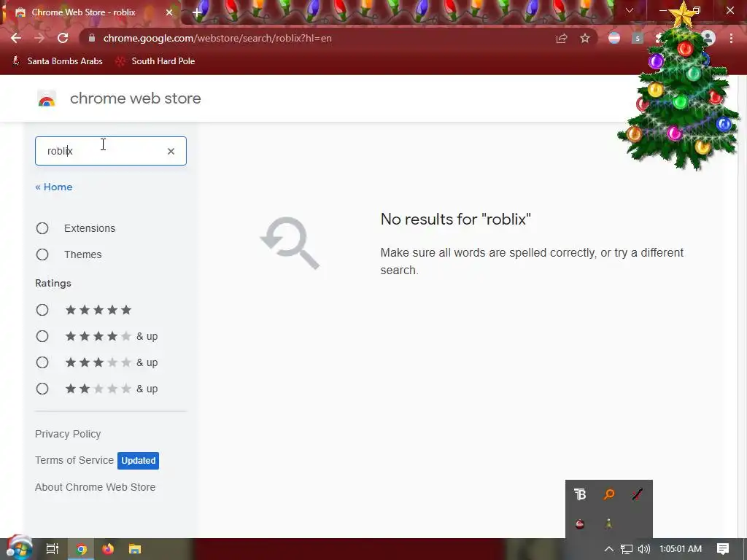747x560 pixels.
Task: Clear the search box with the X
Action: (171, 151)
